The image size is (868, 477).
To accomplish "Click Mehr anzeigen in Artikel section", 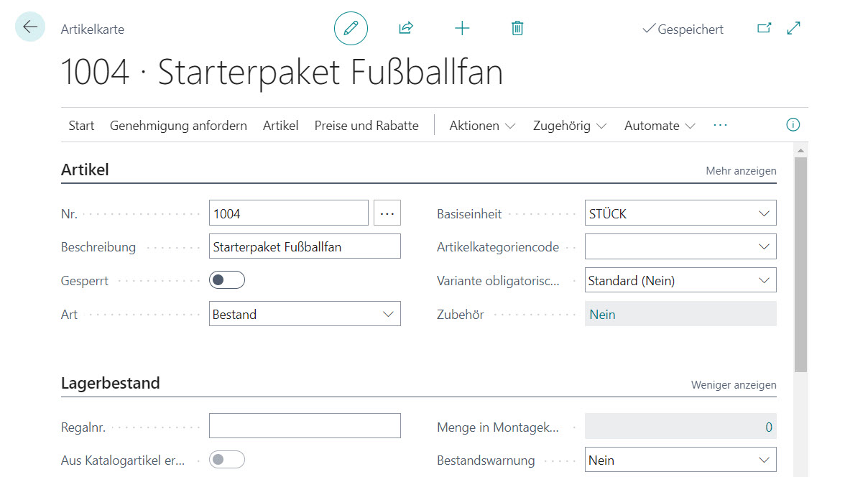I will pos(741,171).
